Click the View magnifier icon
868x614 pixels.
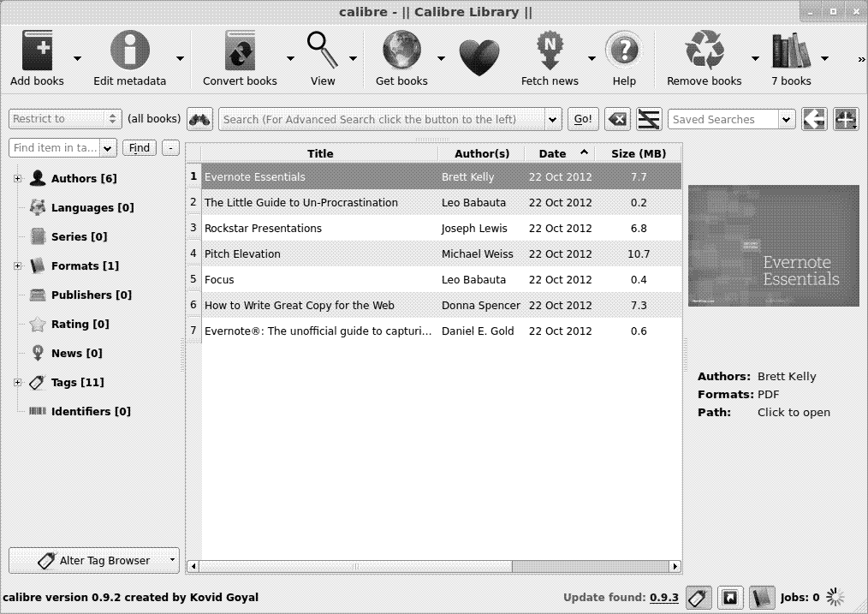point(322,51)
